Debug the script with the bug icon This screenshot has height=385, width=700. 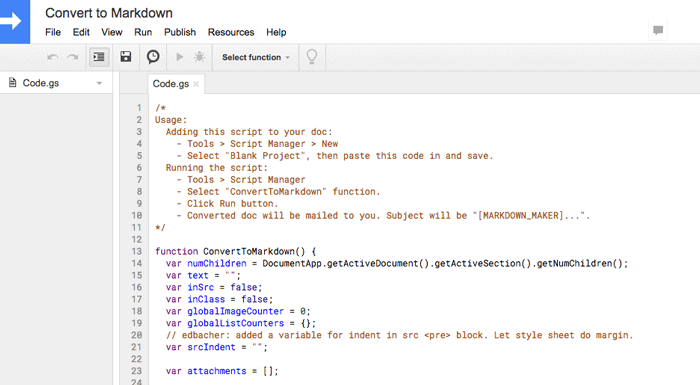(x=199, y=57)
